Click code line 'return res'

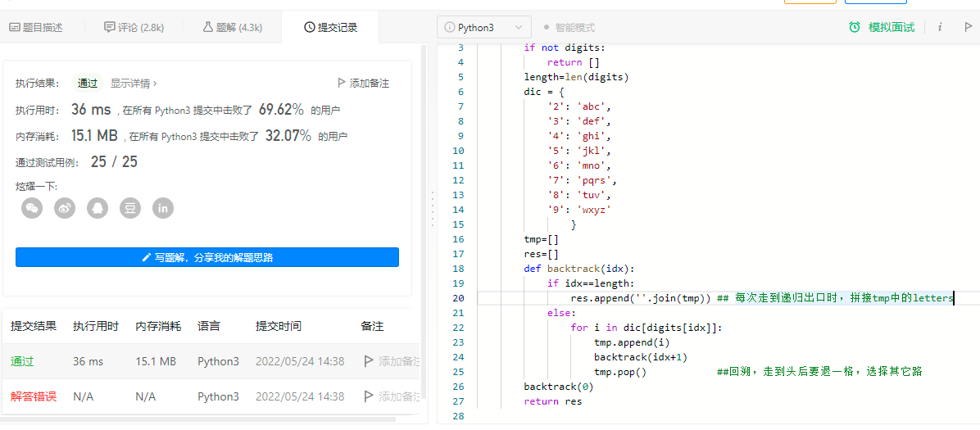552,401
